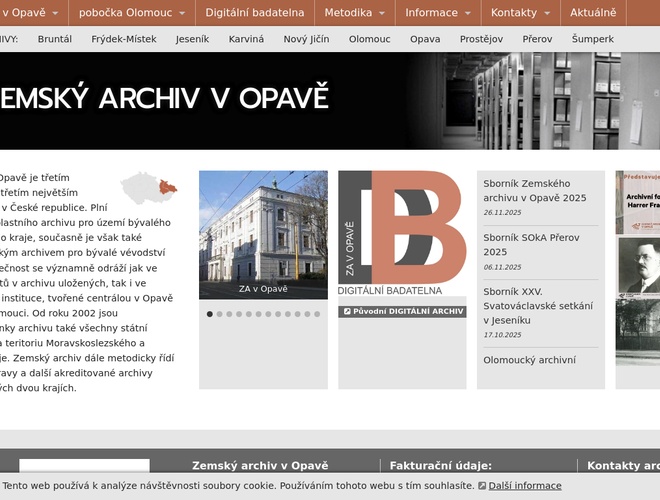Jump to the last carousel dot

[x=317, y=314]
